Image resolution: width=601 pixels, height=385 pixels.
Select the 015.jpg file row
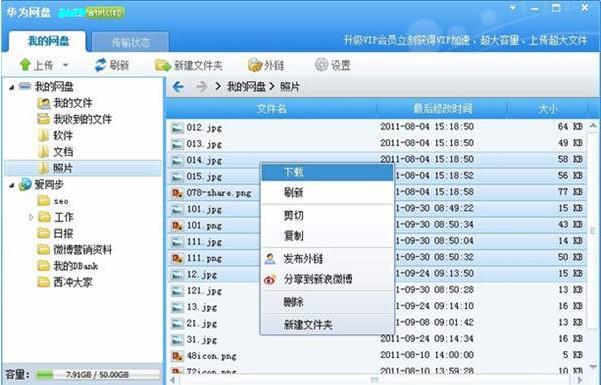click(377, 176)
